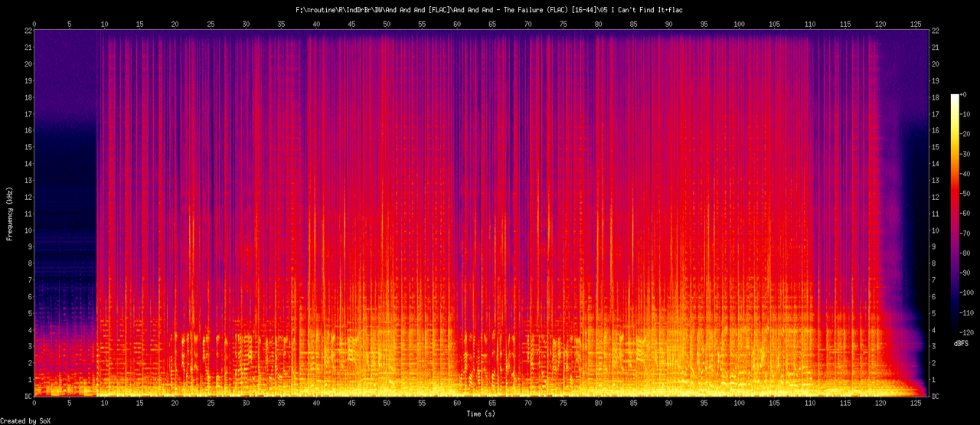
Task: Click the "-120" color scale tick label
Action: (x=969, y=334)
